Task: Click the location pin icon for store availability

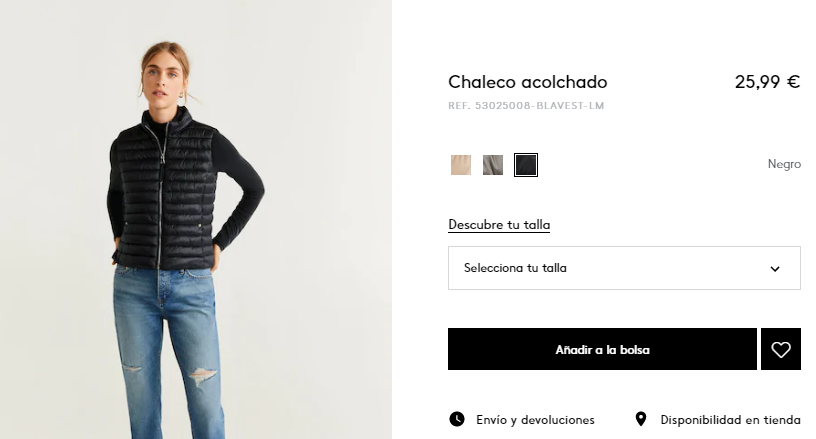Action: click(641, 419)
